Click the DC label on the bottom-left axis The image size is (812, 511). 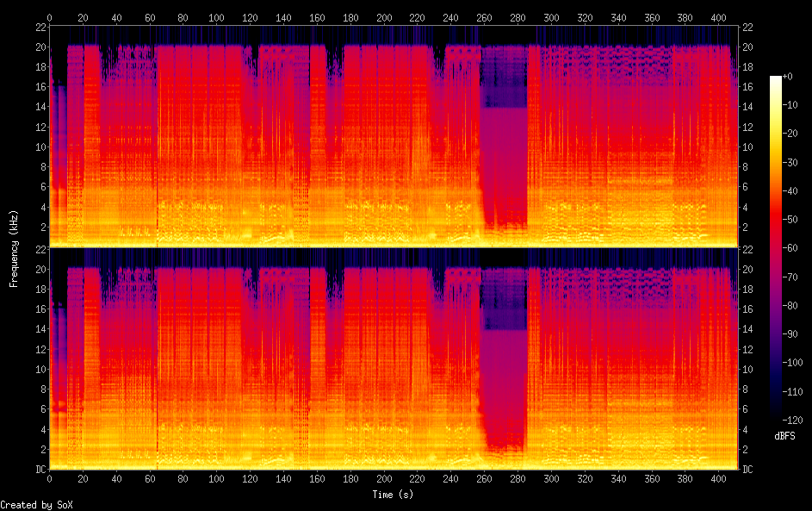click(38, 470)
